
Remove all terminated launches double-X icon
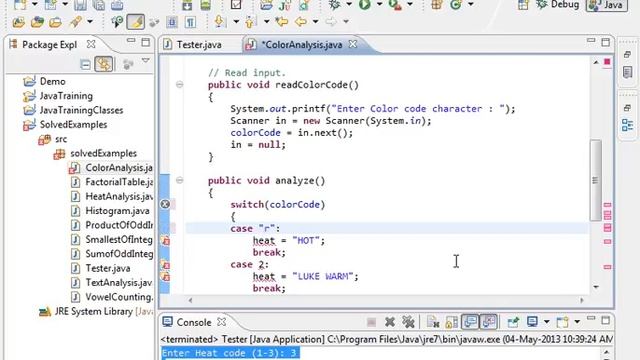(408, 322)
